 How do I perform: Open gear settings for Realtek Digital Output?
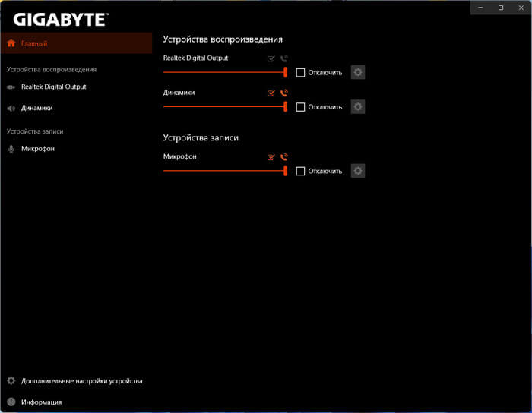(x=358, y=73)
